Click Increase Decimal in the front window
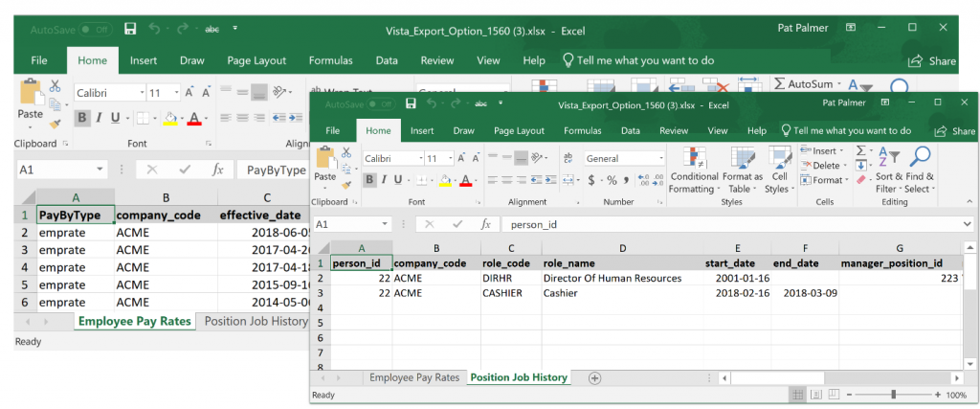The height and width of the screenshot is (409, 980). pyautogui.click(x=643, y=181)
